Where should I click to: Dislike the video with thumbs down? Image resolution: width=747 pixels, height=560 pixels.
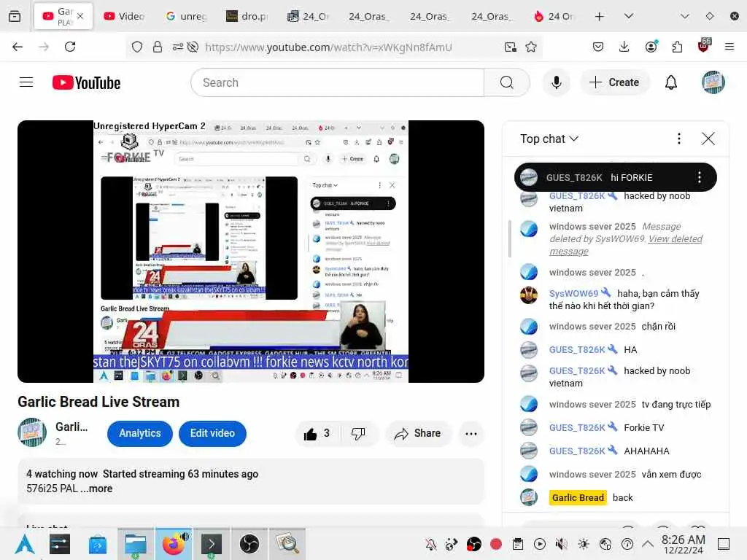click(358, 433)
